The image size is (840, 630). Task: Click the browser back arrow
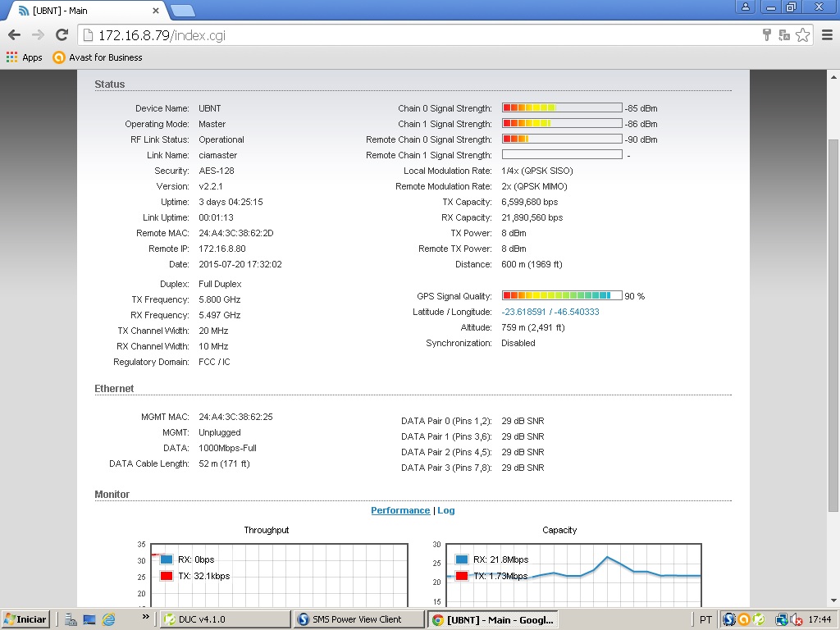click(14, 34)
